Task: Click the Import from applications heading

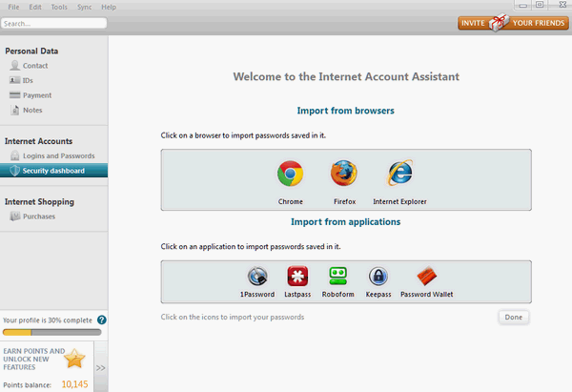Action: point(345,222)
